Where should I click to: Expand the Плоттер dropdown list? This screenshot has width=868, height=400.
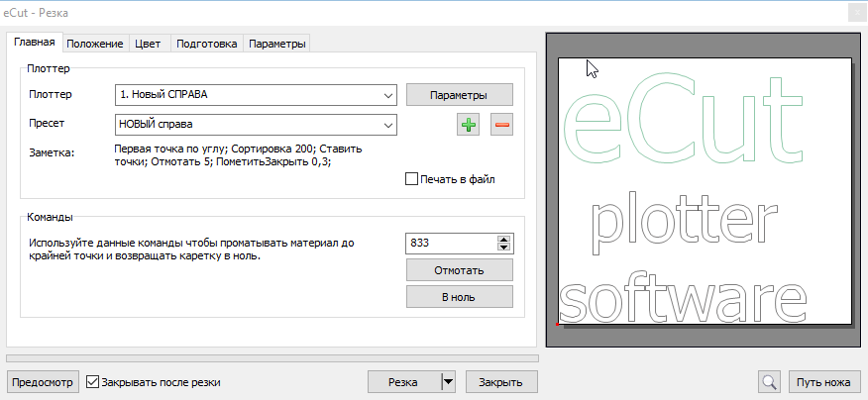388,95
